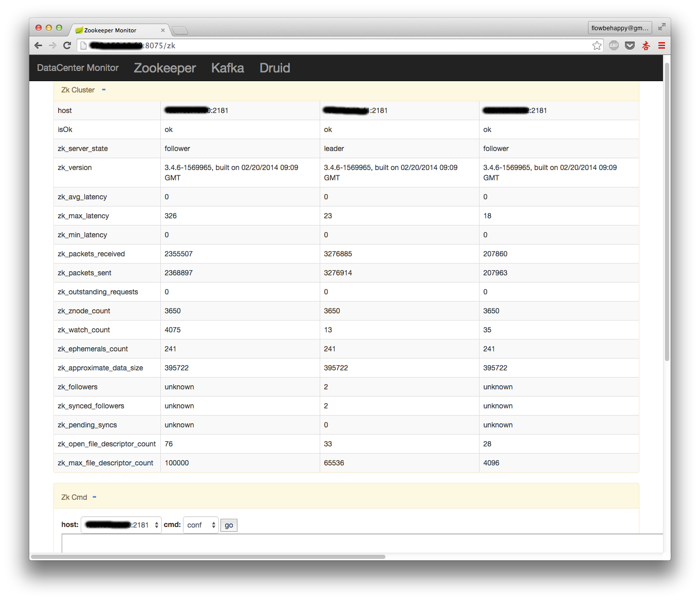
Task: Switch to the Kafka section
Action: pyautogui.click(x=228, y=68)
